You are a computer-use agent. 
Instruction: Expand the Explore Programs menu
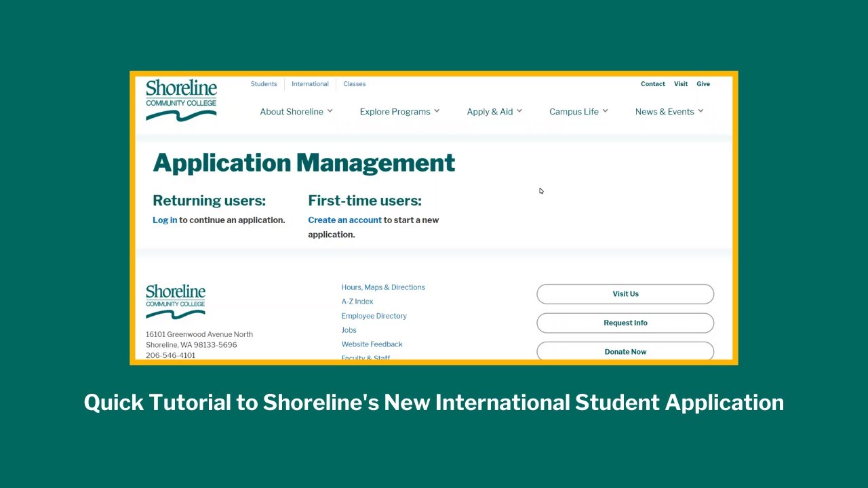399,112
